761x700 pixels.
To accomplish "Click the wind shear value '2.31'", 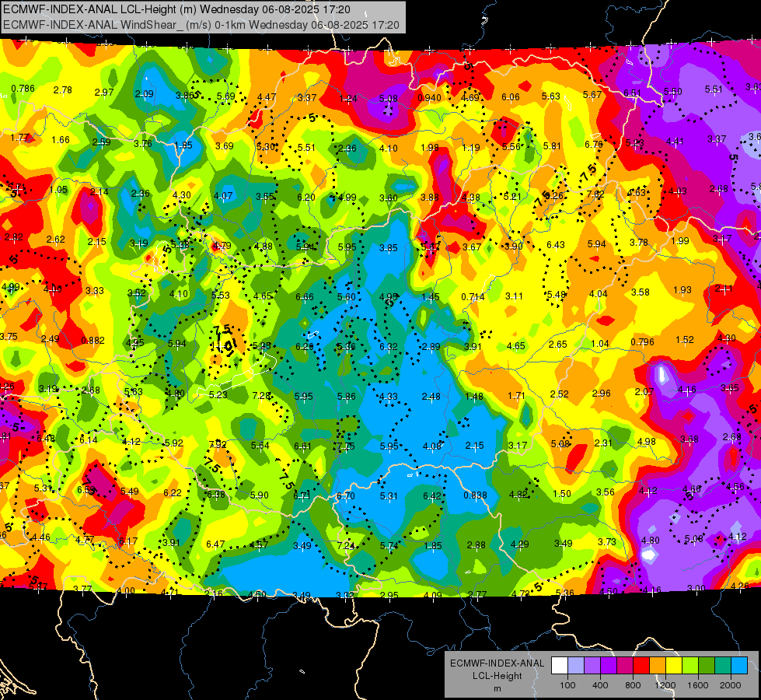I will tap(603, 443).
